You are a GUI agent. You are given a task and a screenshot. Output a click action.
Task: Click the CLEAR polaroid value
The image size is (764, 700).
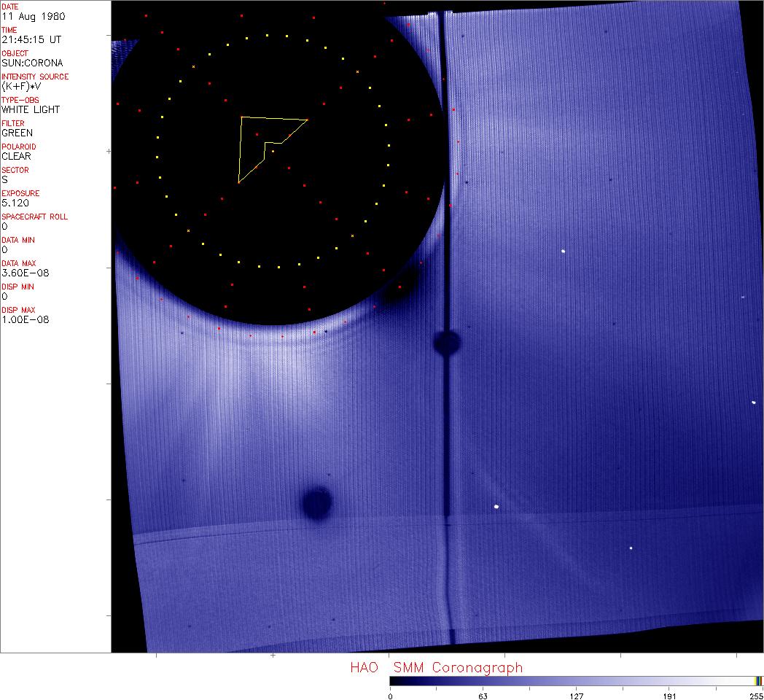(16, 156)
